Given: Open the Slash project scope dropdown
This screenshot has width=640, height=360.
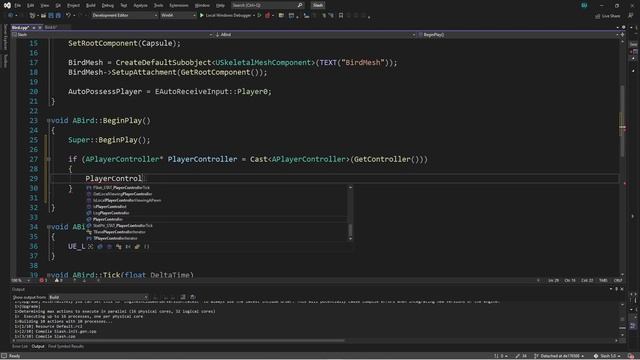Looking at the screenshot, I should (x=112, y=35).
